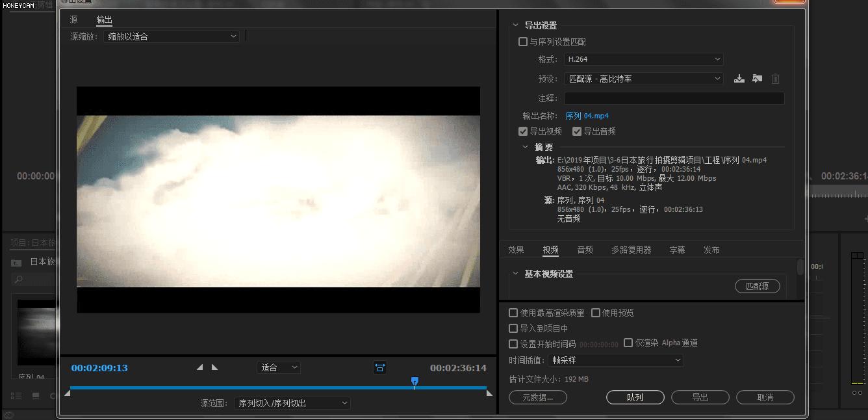This screenshot has width=868, height=420.
Task: Set the Out point marker
Action: tap(214, 367)
